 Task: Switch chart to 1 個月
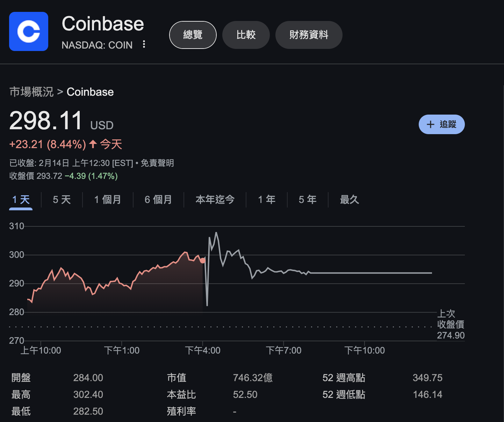(x=108, y=200)
